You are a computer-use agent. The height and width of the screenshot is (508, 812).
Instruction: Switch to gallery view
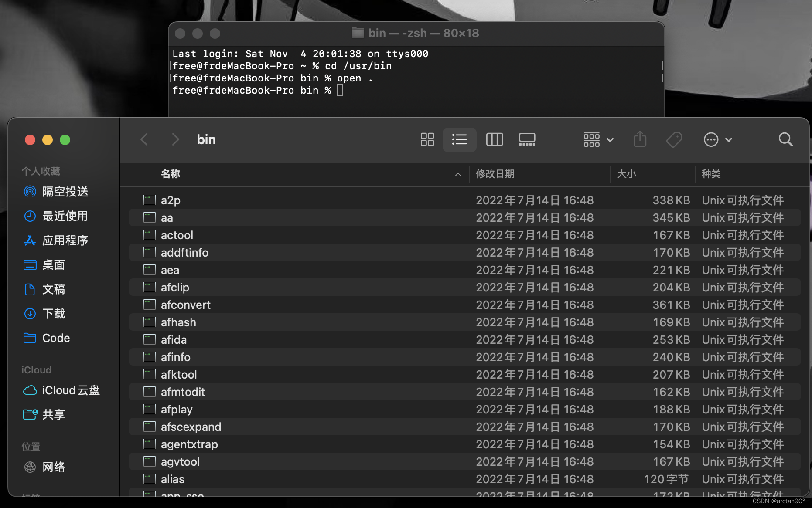(527, 139)
